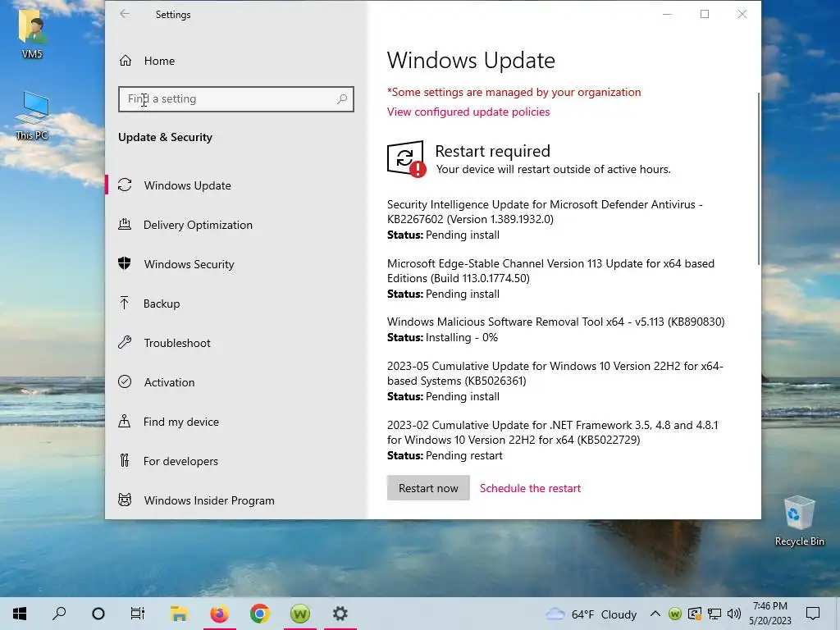840x630 pixels.
Task: Open Task View from the taskbar
Action: click(138, 614)
